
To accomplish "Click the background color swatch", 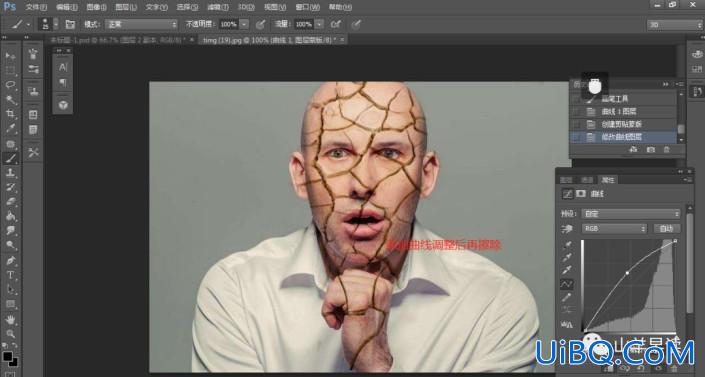I will click(x=14, y=363).
